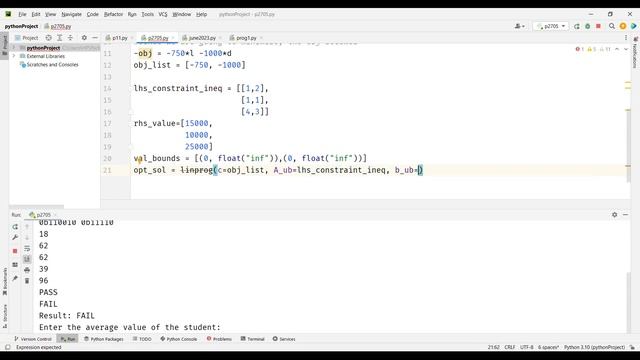Open Project panel gear options

point(84,38)
